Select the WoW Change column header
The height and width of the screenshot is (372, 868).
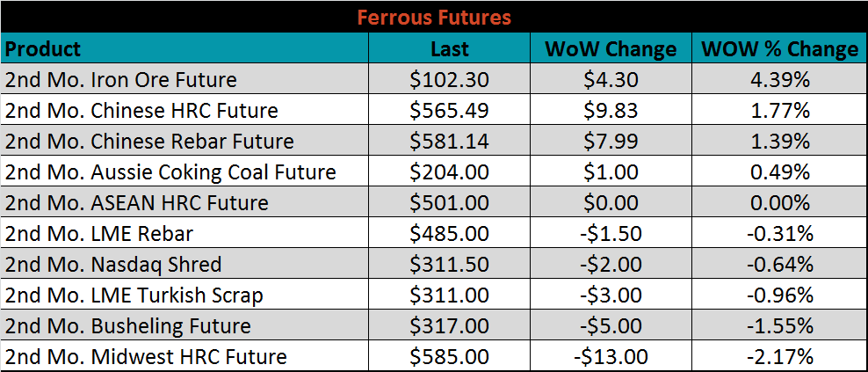click(611, 48)
